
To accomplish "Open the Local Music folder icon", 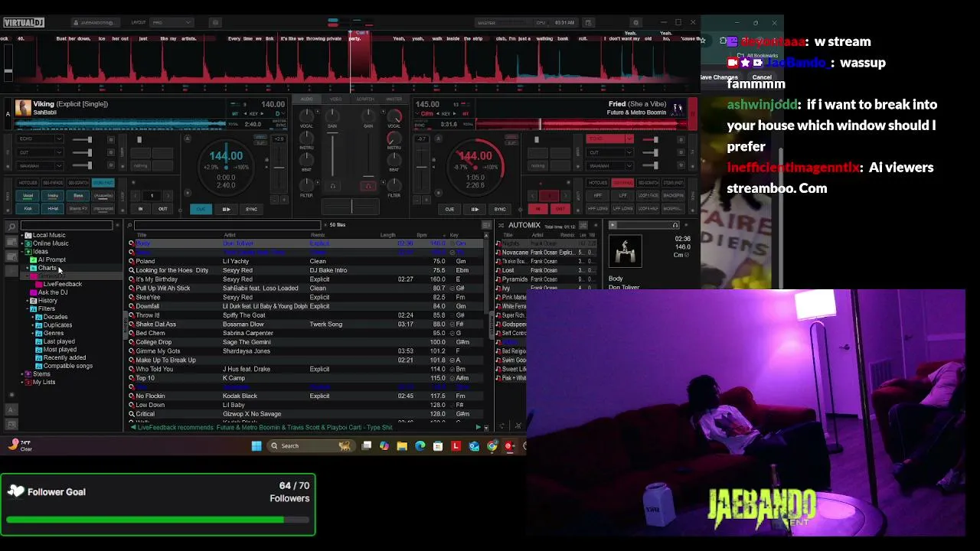I will (28, 235).
